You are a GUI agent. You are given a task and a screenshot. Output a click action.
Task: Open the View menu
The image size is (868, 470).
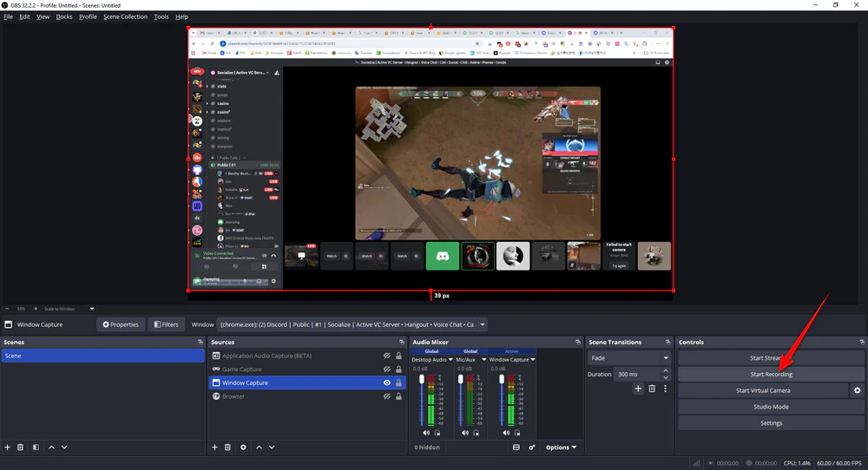coord(43,16)
